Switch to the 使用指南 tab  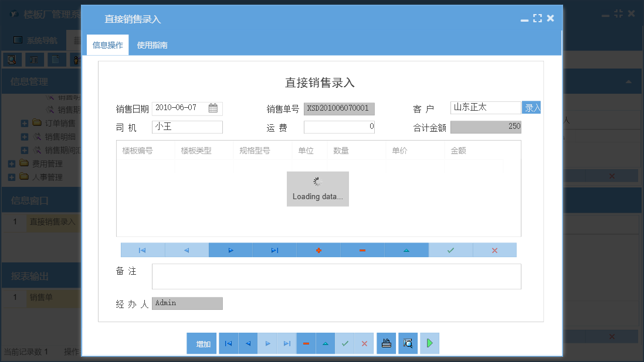click(x=151, y=44)
